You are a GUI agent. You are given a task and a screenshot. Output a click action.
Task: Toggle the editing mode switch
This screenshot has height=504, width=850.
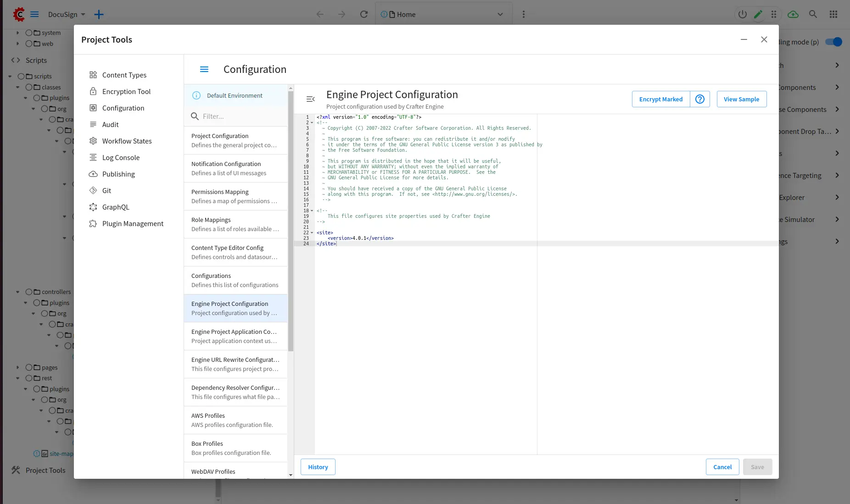click(x=833, y=42)
